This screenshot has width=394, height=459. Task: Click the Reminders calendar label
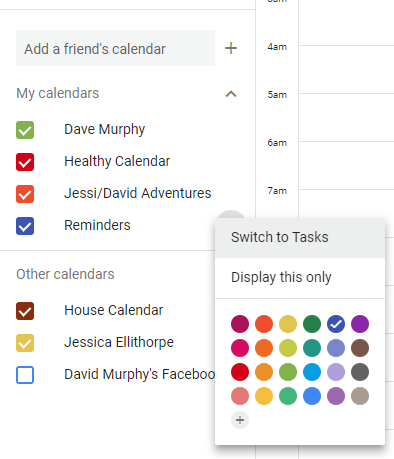pyautogui.click(x=97, y=225)
